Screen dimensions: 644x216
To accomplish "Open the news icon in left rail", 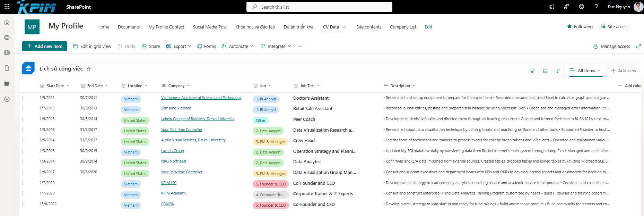I will pyautogui.click(x=7, y=53).
